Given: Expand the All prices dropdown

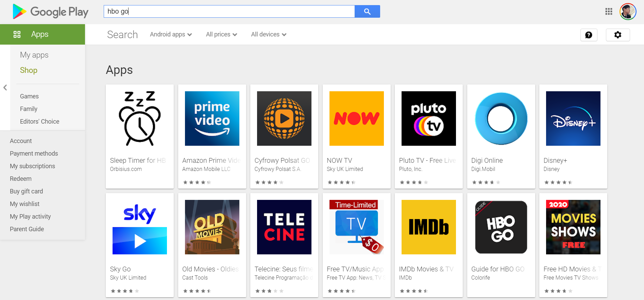Looking at the screenshot, I should tap(222, 34).
